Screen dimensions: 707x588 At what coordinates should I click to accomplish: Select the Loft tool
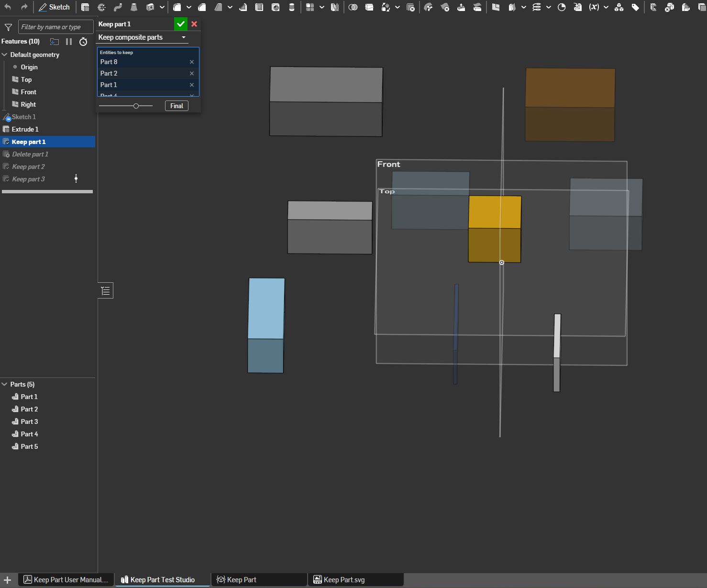[134, 7]
